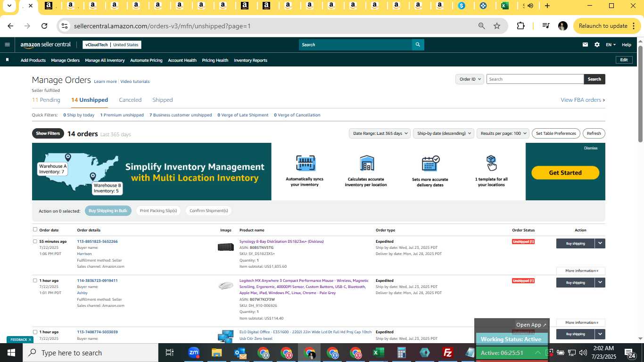This screenshot has height=362, width=644.
Task: Open the Manage All Inventory menu
Action: point(105,60)
